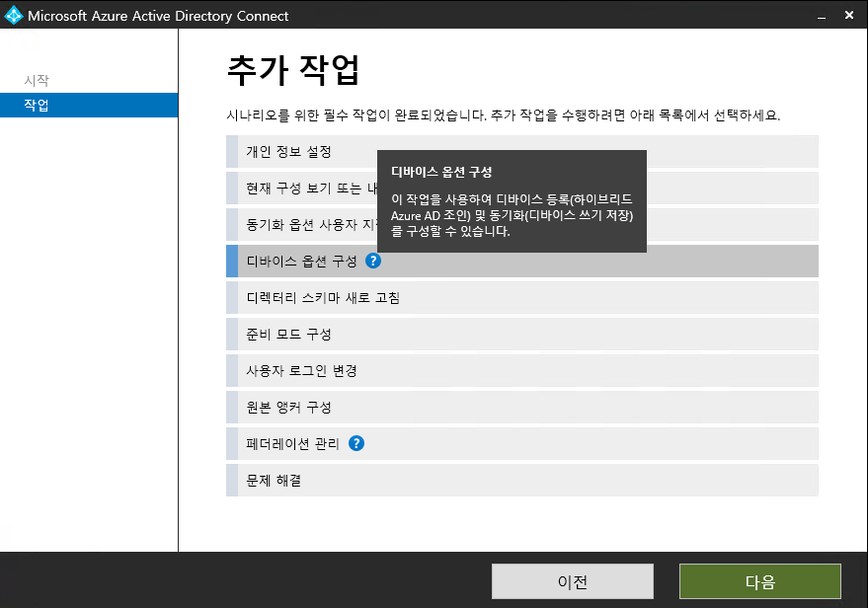Select the 준비 모드 구성 task

pos(522,335)
